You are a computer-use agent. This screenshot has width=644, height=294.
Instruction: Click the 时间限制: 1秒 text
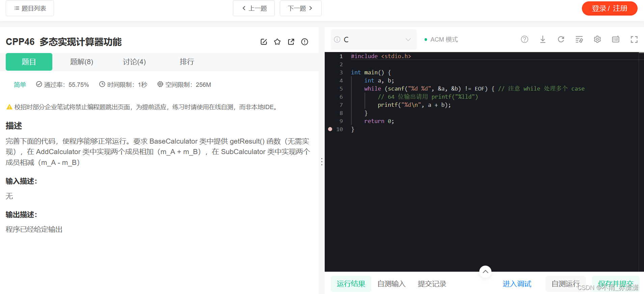coord(123,85)
